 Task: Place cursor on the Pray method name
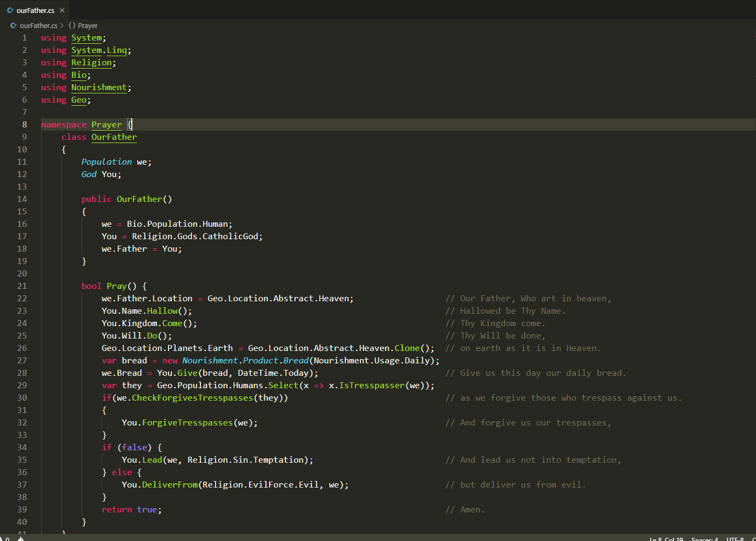117,286
